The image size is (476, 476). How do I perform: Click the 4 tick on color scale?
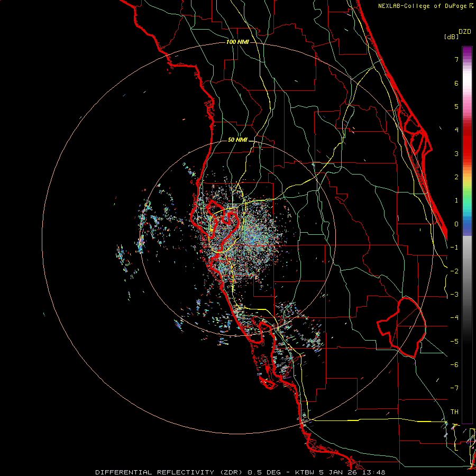click(x=456, y=130)
